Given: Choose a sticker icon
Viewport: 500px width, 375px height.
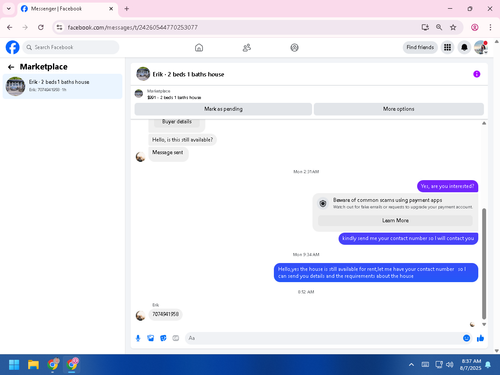Looking at the screenshot, I should click(163, 338).
